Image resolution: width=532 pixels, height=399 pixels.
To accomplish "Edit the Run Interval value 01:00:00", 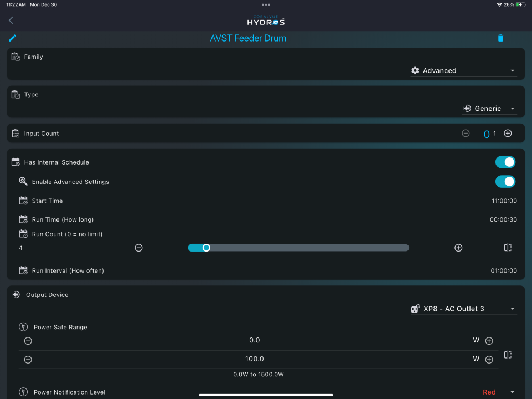I will (x=504, y=271).
